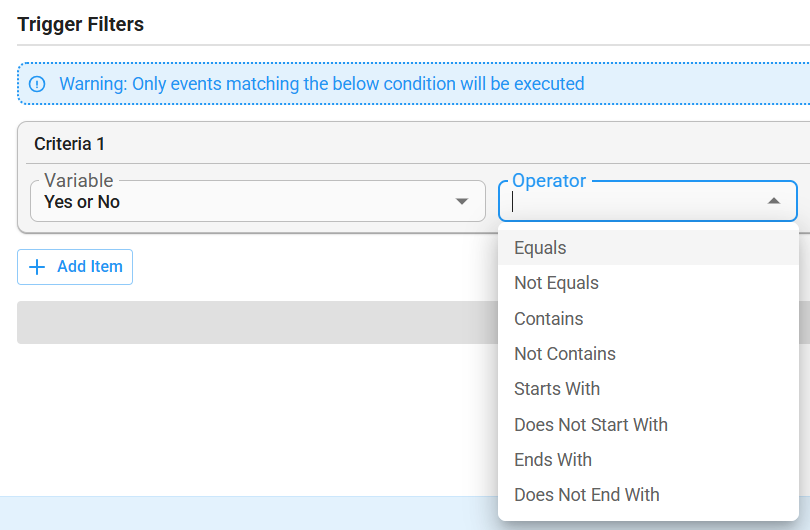Viewport: 810px width, 530px height.
Task: Click the Operator field label
Action: [549, 181]
